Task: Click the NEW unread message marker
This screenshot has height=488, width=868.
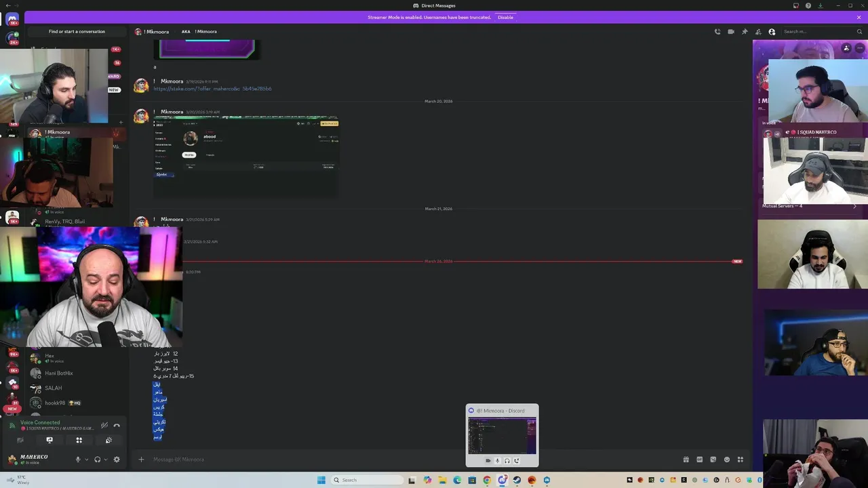Action: [x=737, y=261]
